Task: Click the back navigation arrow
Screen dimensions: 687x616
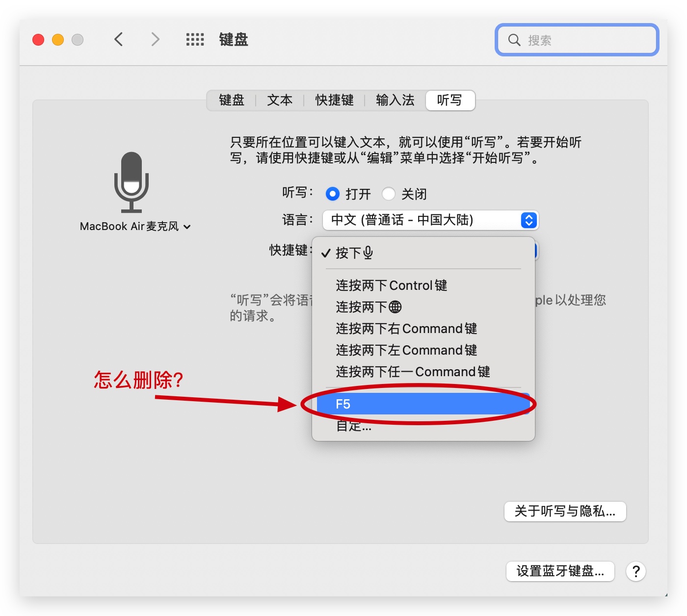Action: pyautogui.click(x=118, y=39)
